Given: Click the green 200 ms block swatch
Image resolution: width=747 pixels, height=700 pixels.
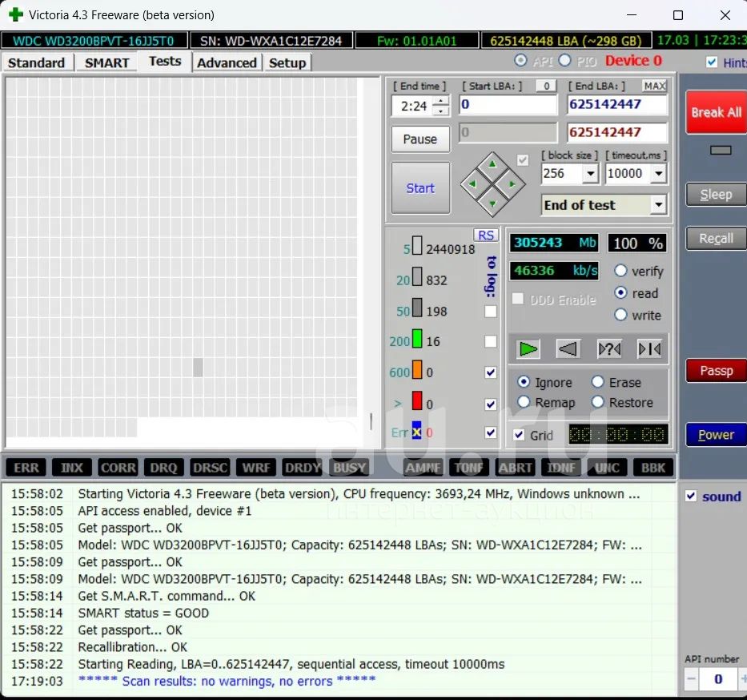Looking at the screenshot, I should pyautogui.click(x=417, y=339).
